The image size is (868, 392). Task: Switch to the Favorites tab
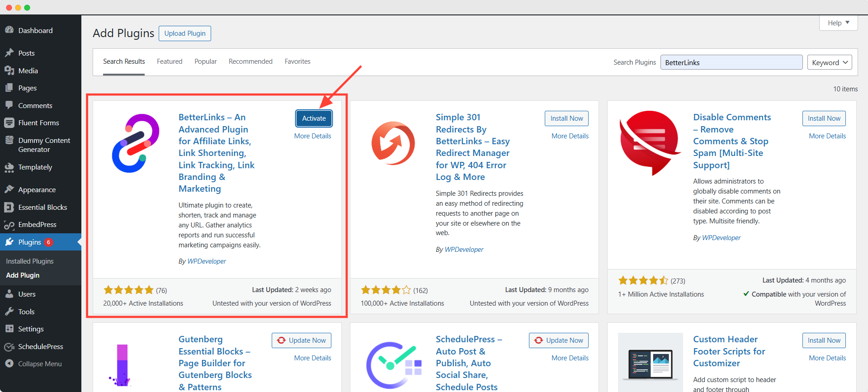click(297, 61)
